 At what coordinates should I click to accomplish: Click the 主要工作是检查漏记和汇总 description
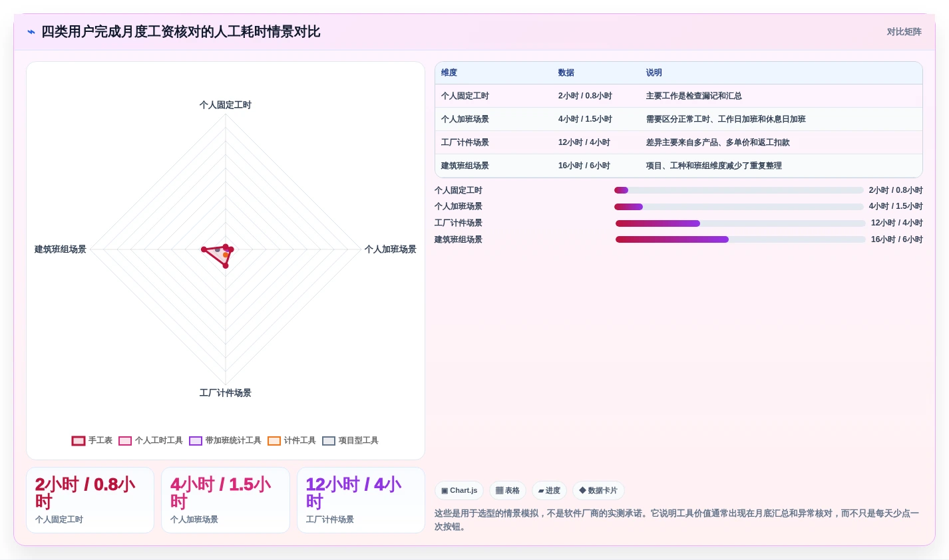(781, 96)
